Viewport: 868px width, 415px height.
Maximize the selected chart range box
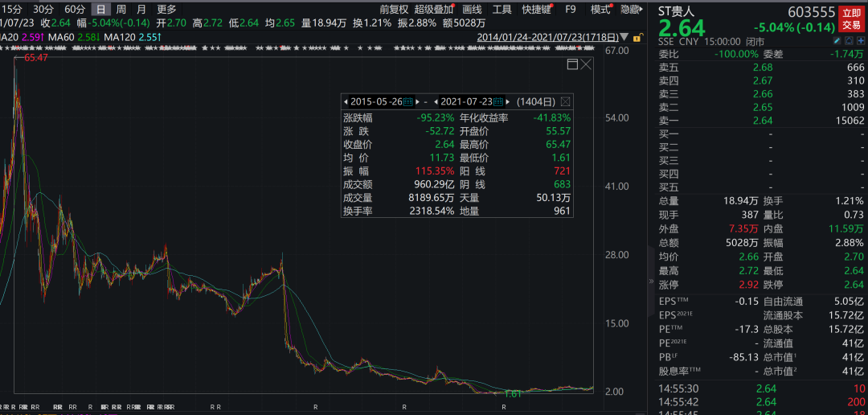coord(572,64)
